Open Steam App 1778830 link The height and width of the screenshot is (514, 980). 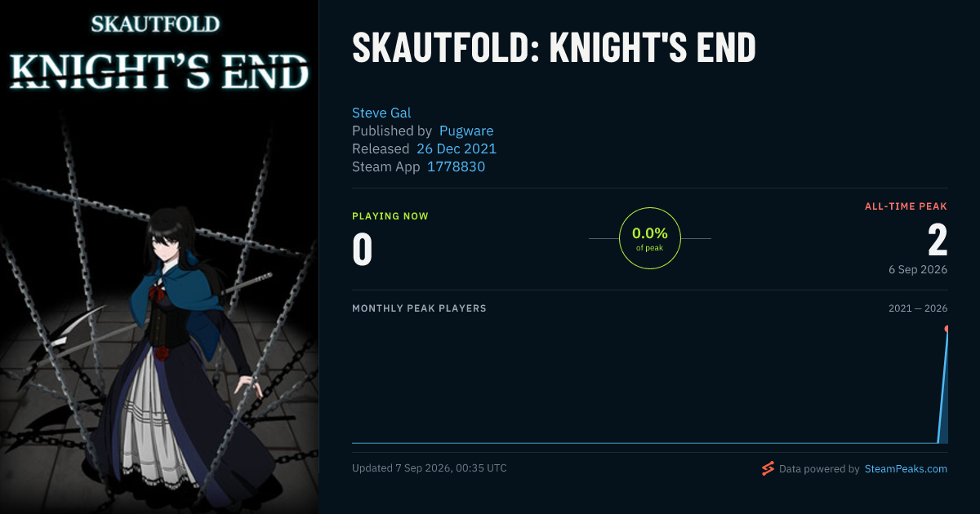tap(457, 166)
